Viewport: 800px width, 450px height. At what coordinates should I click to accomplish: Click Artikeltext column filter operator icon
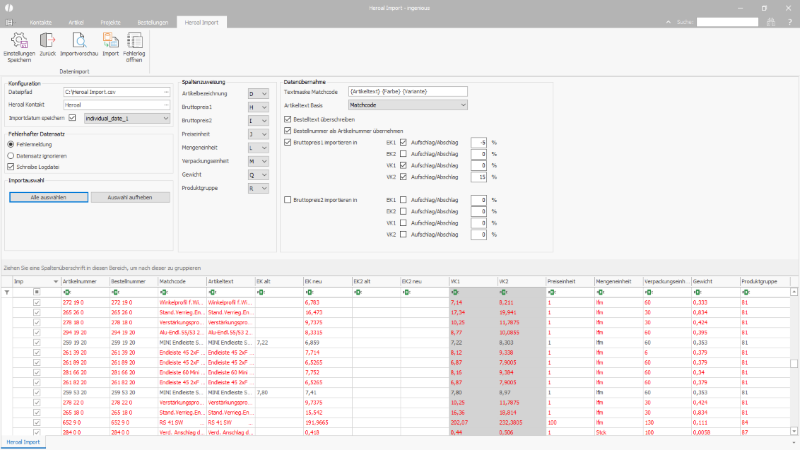point(212,292)
